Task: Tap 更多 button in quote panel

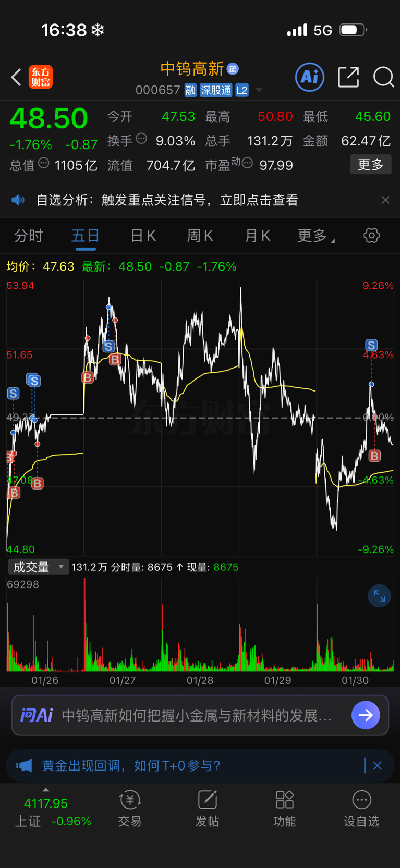Action: coord(371,165)
